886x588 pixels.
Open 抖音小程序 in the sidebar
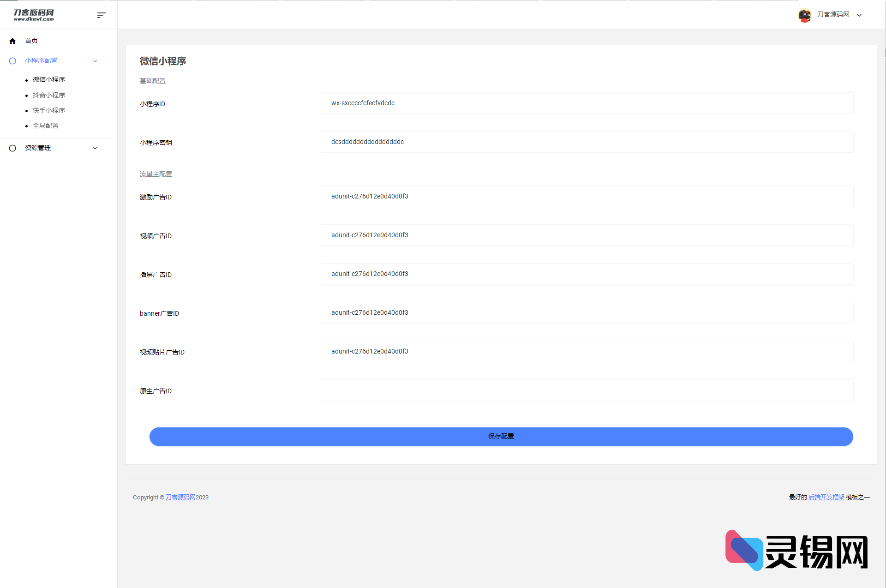[x=49, y=95]
